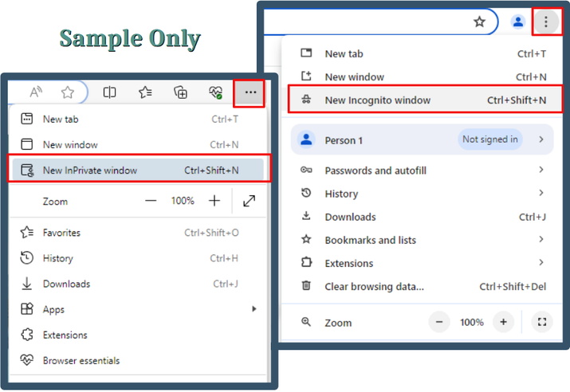Click Chrome History clock icon

[306, 193]
